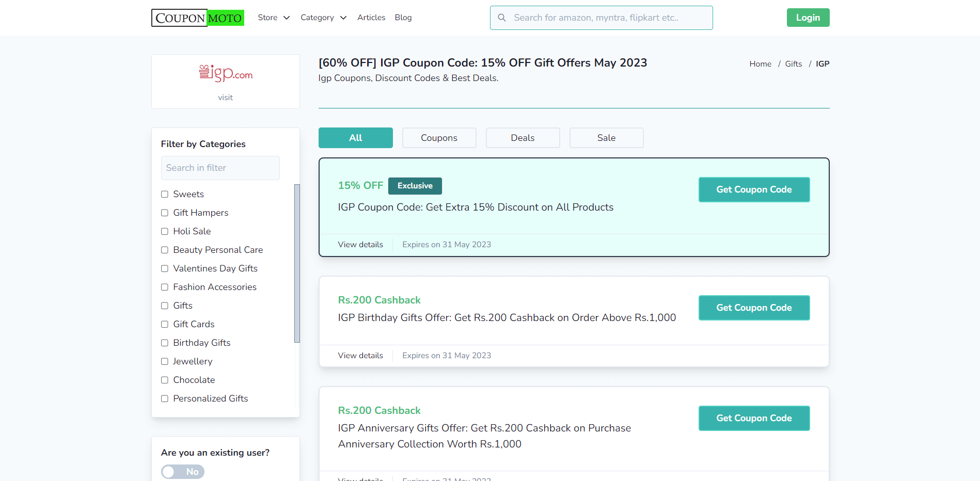Click the IGP breadcrumb label
980x481 pixels.
click(823, 64)
